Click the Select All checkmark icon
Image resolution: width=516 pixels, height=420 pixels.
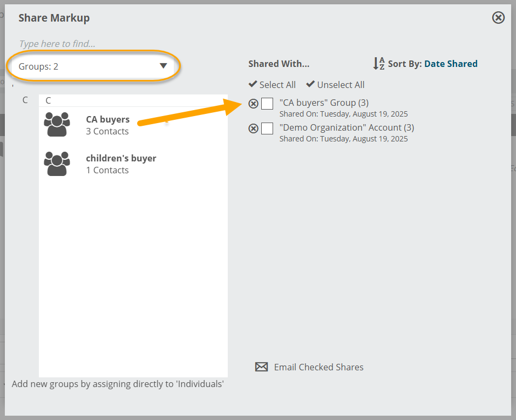pyautogui.click(x=253, y=84)
